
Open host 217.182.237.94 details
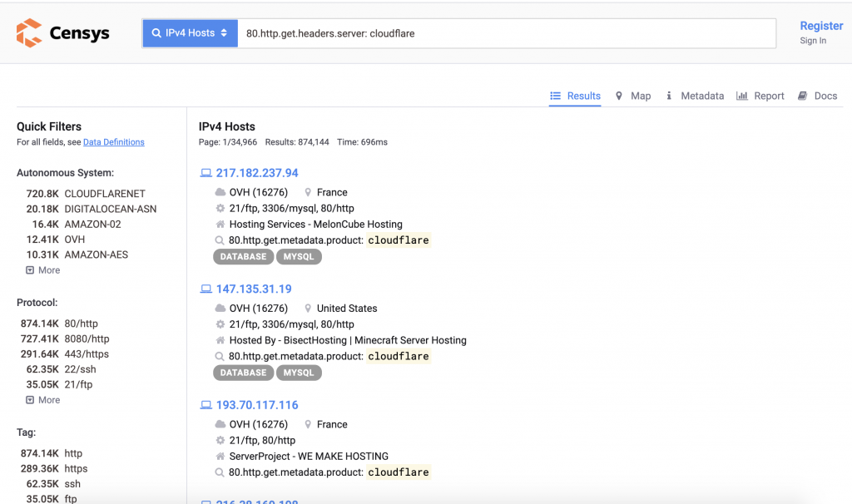[256, 173]
